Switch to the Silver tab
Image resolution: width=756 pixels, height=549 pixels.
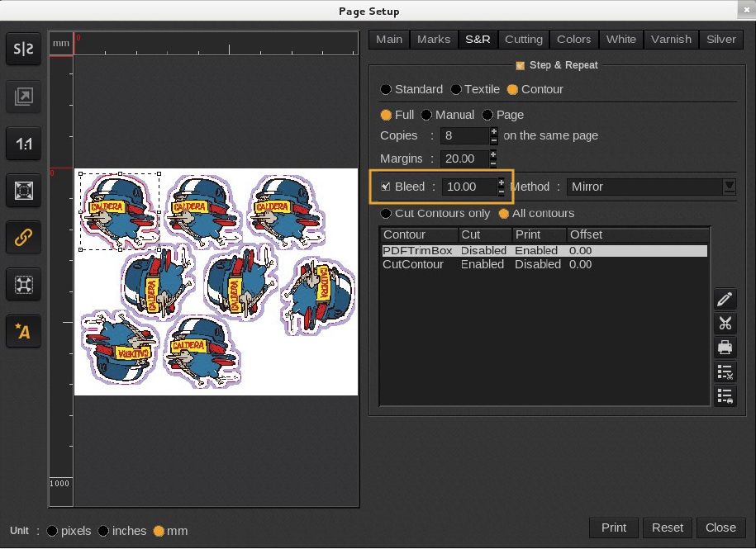[721, 40]
